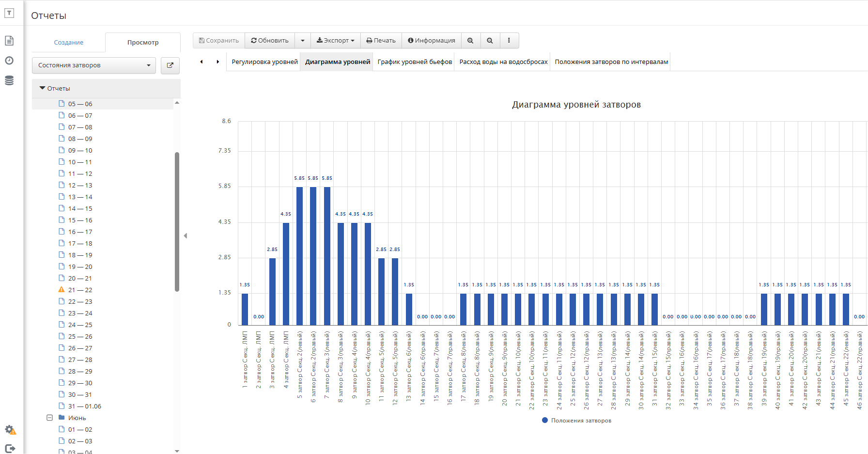Click the chart title Диаграмма уровней затворов

pyautogui.click(x=576, y=105)
